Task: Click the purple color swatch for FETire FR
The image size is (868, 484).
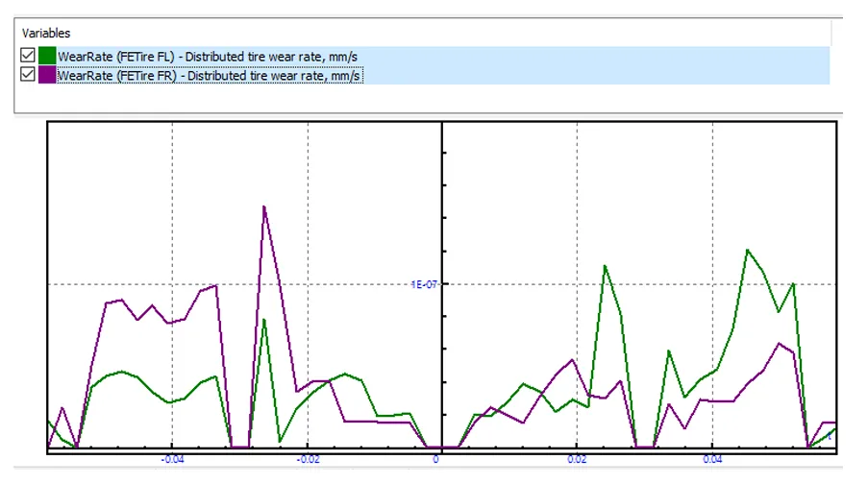Action: tap(46, 75)
